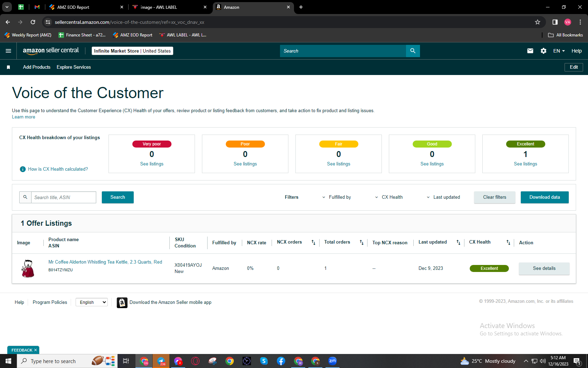Click Add Products in navigation bar
The width and height of the screenshot is (588, 368).
coord(37,67)
